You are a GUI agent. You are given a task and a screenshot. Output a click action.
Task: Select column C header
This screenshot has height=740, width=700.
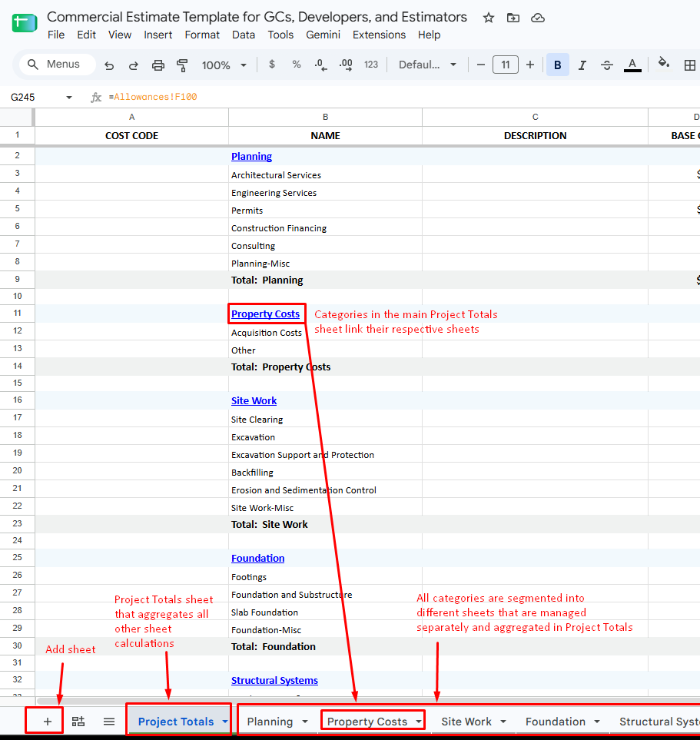536,117
